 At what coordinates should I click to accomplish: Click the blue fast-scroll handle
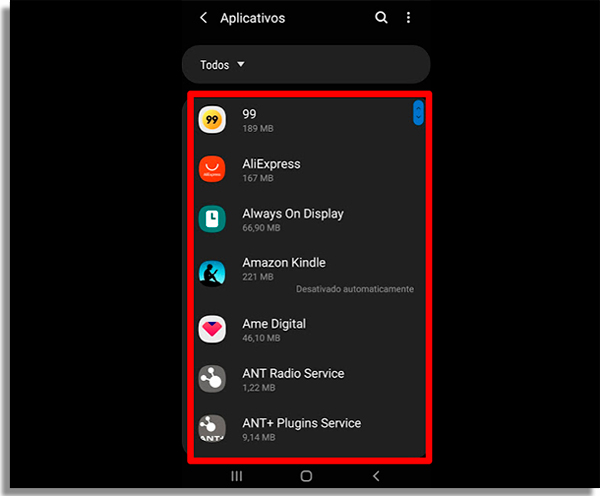418,113
